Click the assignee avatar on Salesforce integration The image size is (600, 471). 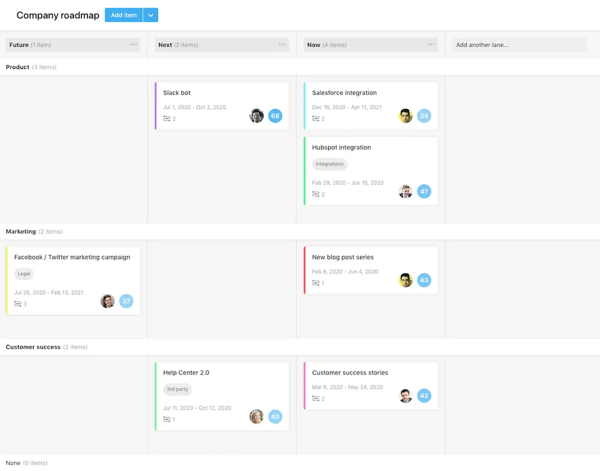coord(406,116)
